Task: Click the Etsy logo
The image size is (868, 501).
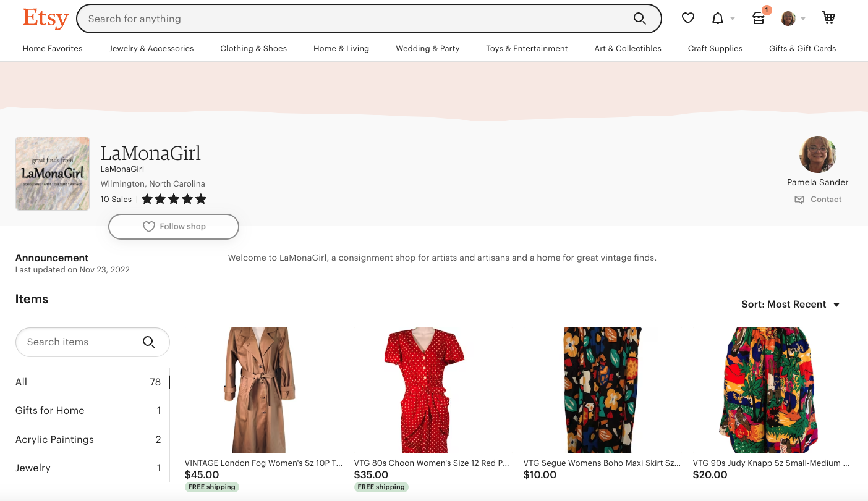Action: click(45, 19)
